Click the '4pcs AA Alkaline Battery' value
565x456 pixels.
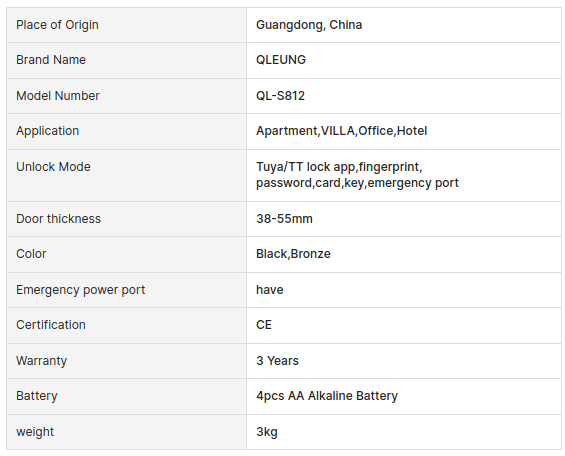(327, 396)
